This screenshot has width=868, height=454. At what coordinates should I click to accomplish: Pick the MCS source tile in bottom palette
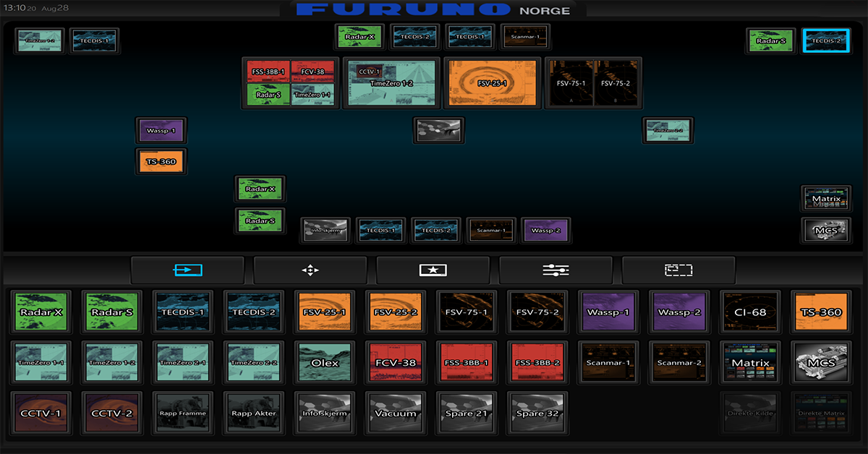coord(821,362)
